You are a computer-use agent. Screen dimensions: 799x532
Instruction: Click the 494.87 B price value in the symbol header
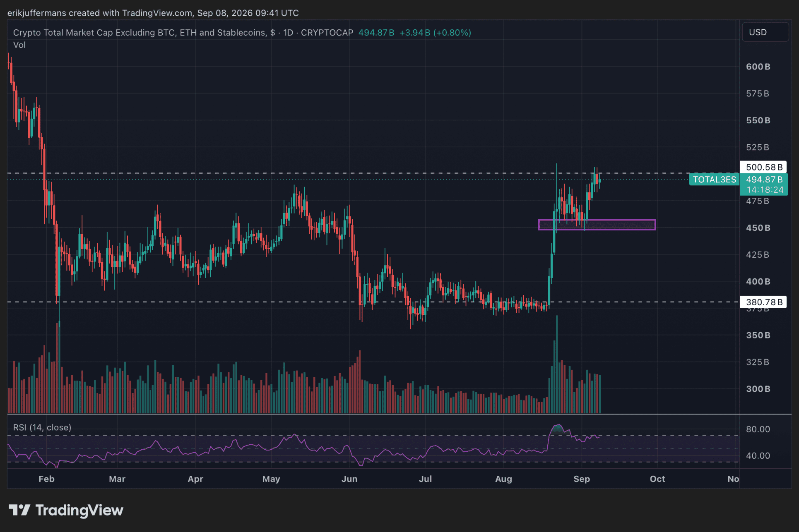[x=376, y=33]
